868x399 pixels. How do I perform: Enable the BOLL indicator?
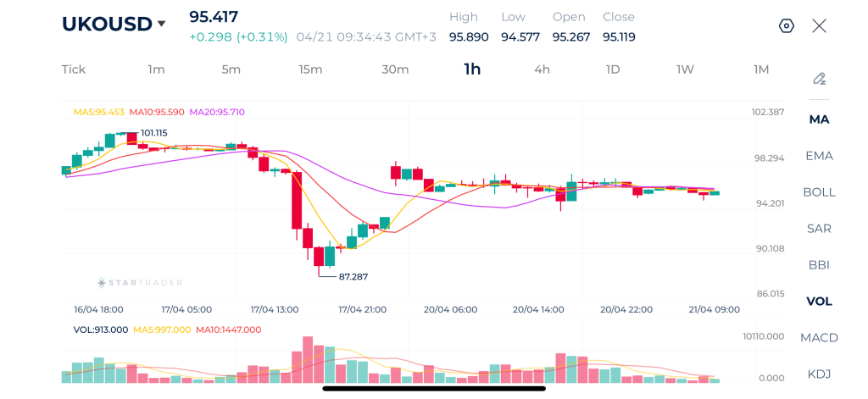(x=819, y=192)
